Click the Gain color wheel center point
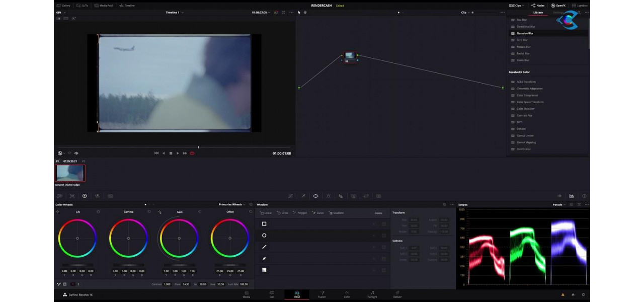Viewport: 644px width, 302px height. point(179,238)
